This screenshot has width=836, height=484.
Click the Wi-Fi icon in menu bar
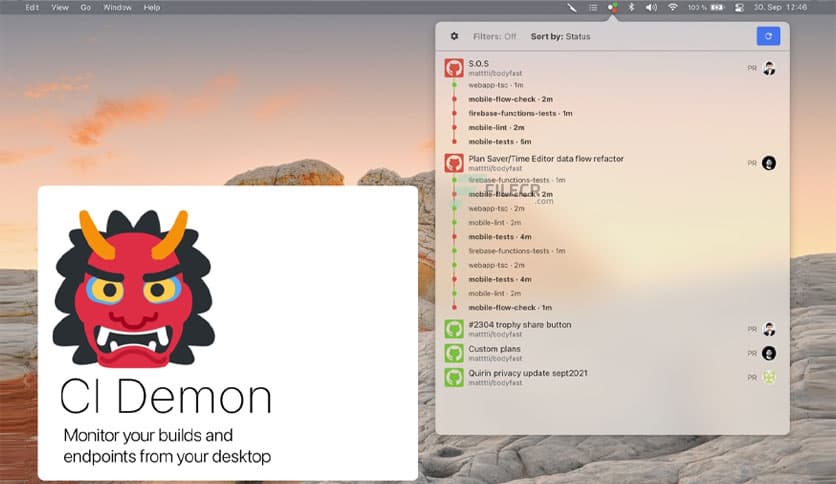click(x=673, y=7)
